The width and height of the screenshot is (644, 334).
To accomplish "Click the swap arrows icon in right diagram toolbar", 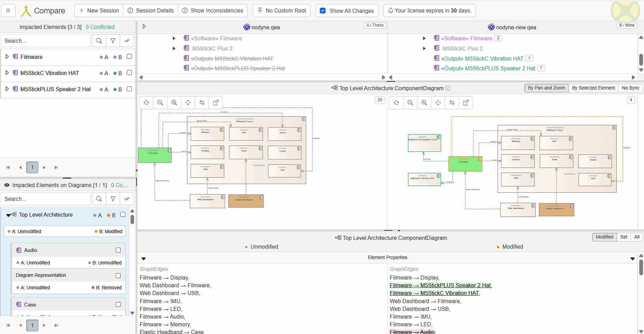I will (452, 103).
